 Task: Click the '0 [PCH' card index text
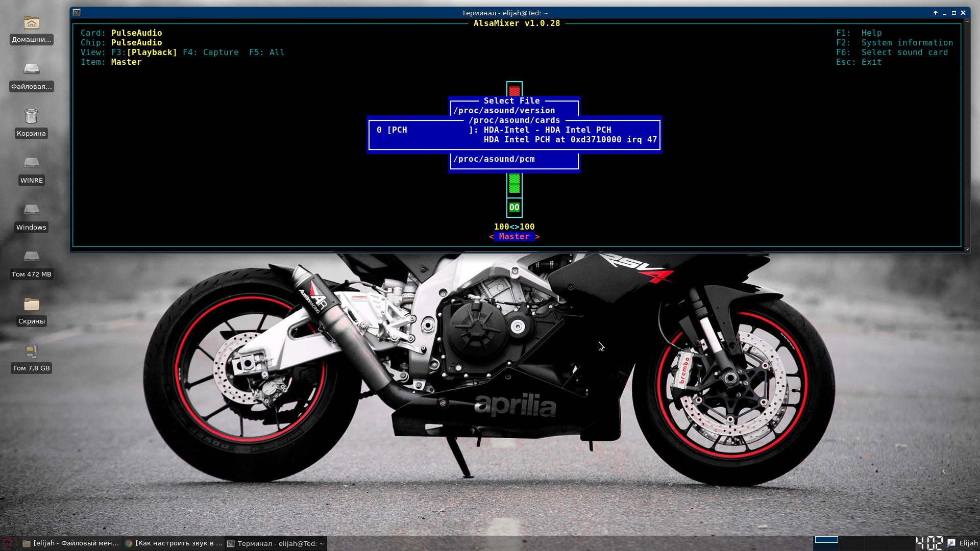(x=391, y=130)
